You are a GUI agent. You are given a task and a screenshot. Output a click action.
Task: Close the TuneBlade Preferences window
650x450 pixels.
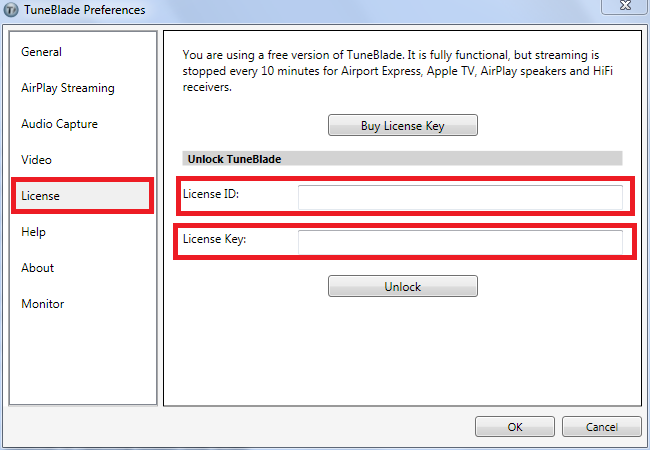pos(625,6)
